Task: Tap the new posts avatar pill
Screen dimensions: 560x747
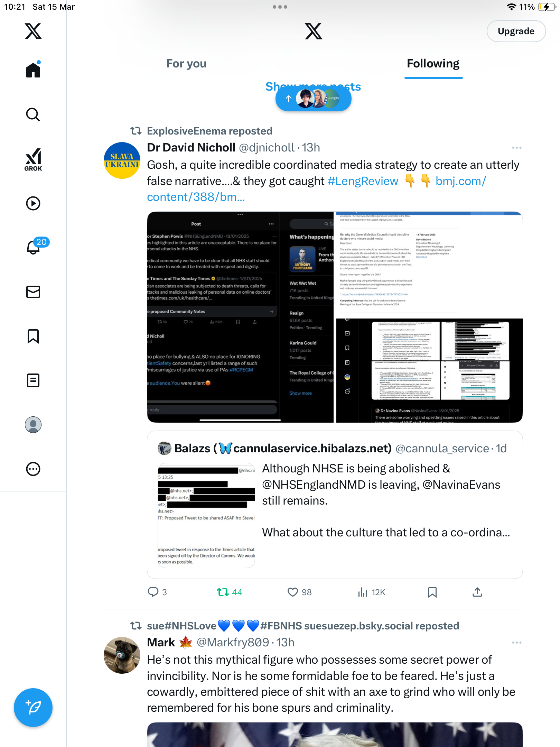Action: 314,99
